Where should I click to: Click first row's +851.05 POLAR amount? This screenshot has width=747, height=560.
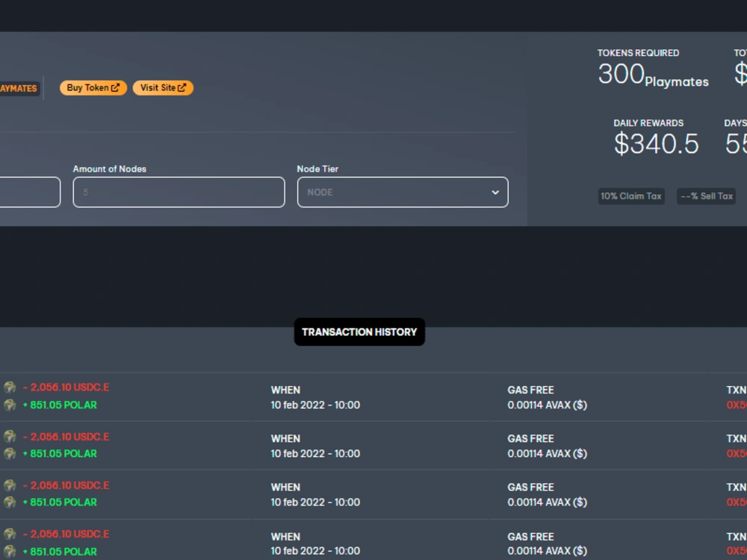click(60, 405)
